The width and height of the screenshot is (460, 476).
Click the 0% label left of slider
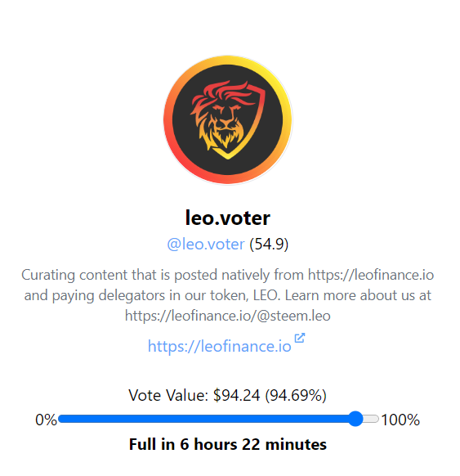pyautogui.click(x=46, y=420)
